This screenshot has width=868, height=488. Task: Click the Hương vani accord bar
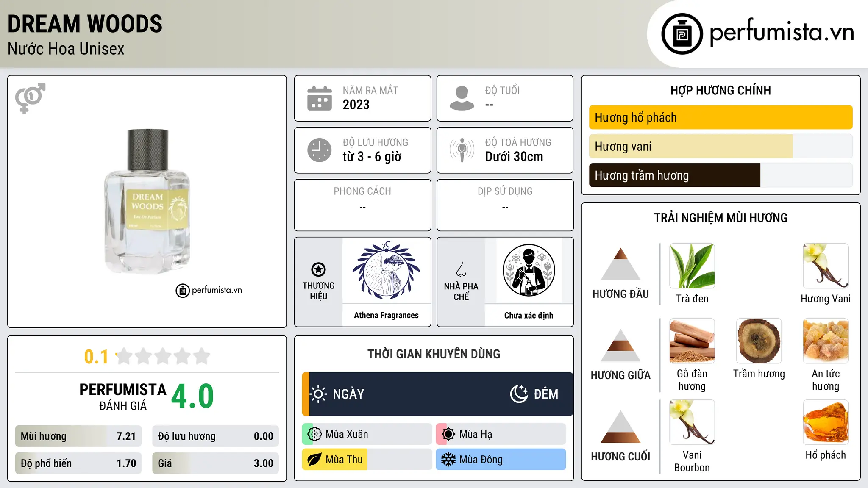point(721,147)
